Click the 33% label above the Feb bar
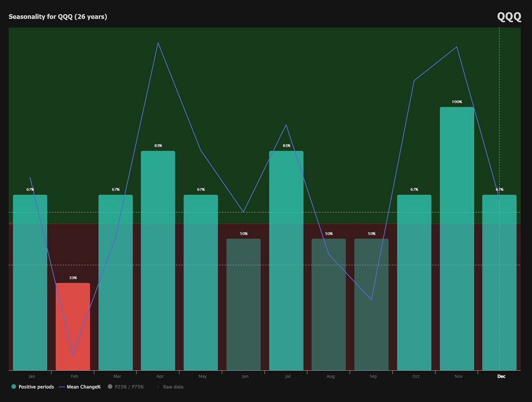The width and height of the screenshot is (532, 402). [x=73, y=278]
